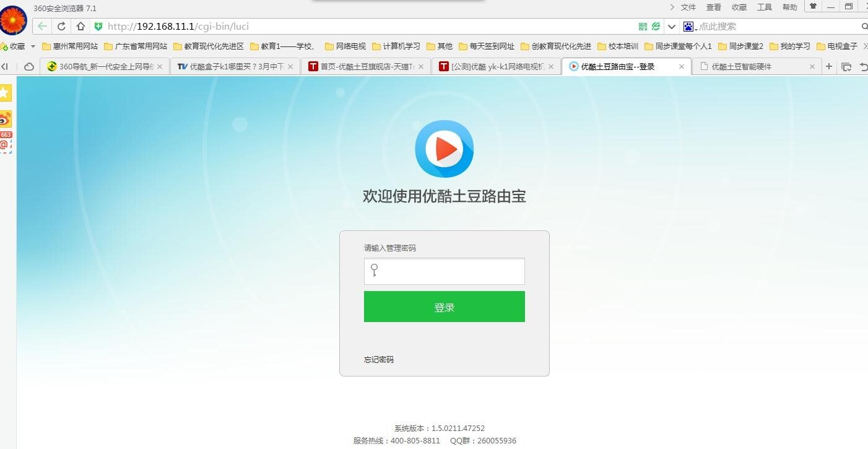Expand the address bar history dropdown arrow
Image resolution: width=868 pixels, height=449 pixels.
pyautogui.click(x=672, y=27)
